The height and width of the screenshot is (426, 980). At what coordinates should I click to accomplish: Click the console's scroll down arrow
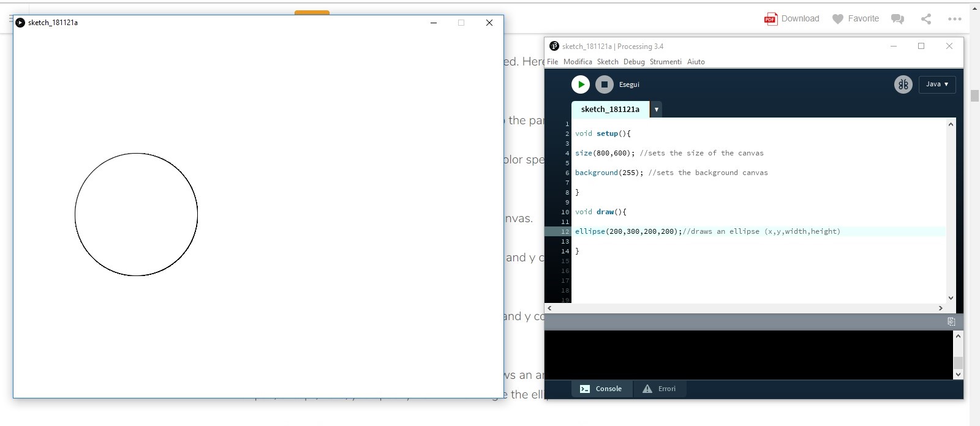point(959,374)
